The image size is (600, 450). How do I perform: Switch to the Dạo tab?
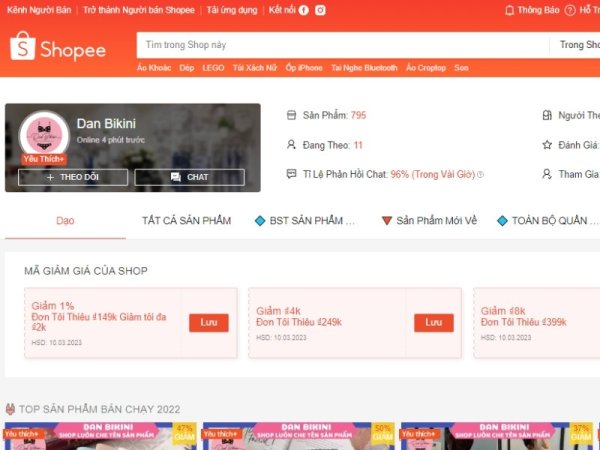pos(65,220)
